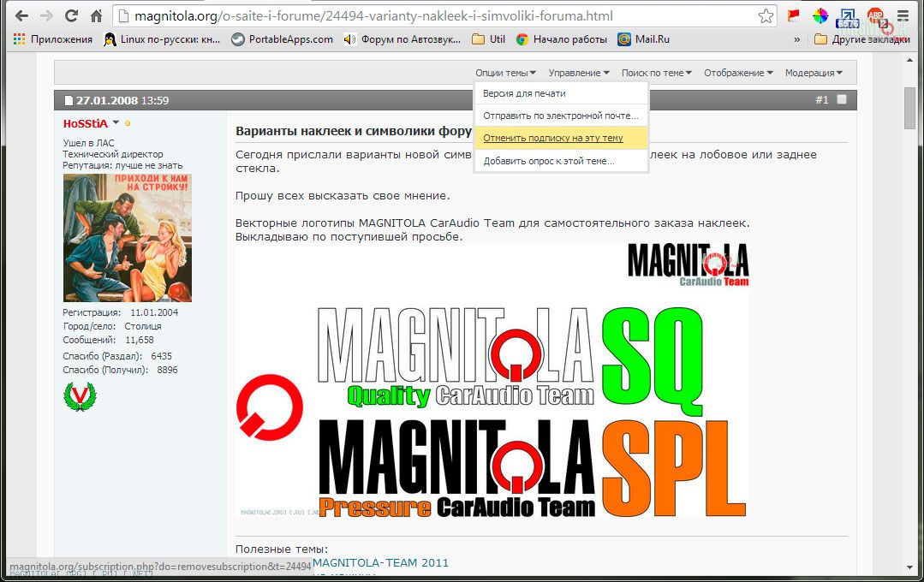Image resolution: width=924 pixels, height=582 pixels.
Task: Collapse the Опции темы dropdown menu
Action: (505, 73)
